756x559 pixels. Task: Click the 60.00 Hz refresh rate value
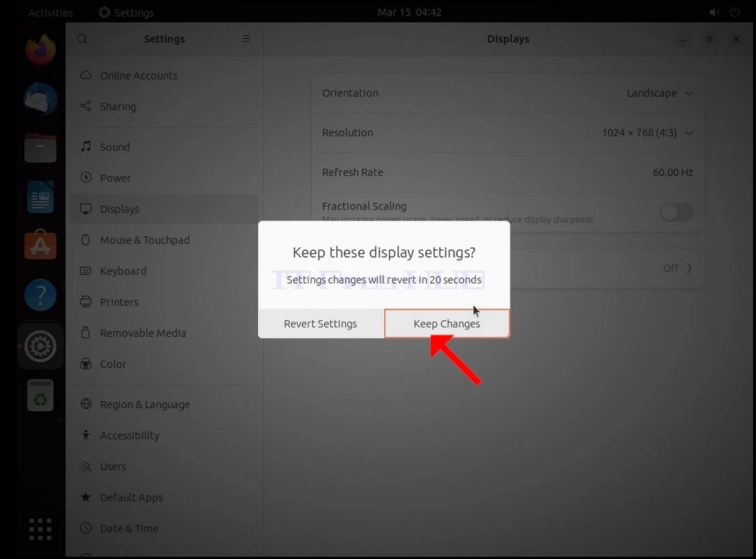pos(673,172)
